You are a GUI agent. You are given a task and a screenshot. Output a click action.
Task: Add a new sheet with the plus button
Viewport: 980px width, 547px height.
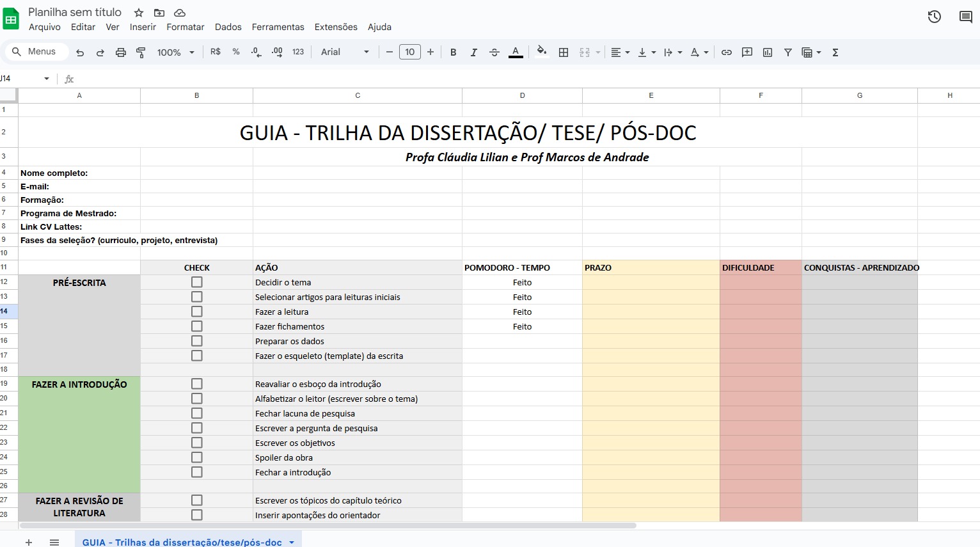[x=28, y=541]
